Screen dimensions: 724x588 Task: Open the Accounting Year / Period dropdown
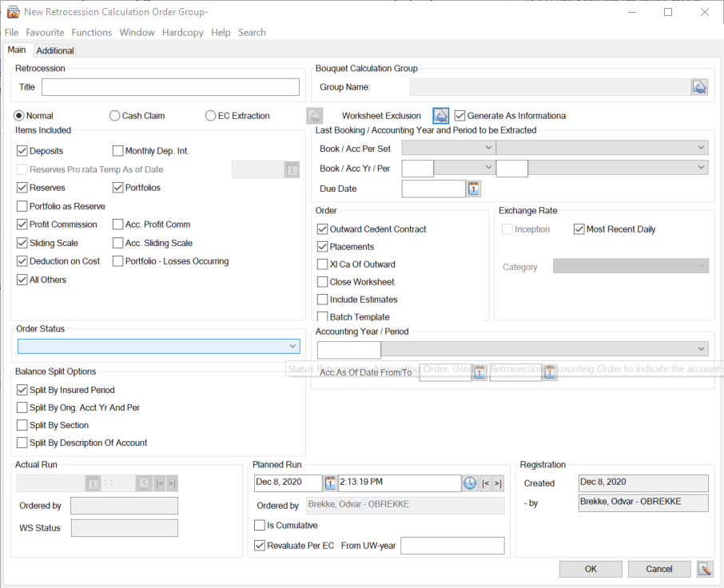click(x=701, y=348)
